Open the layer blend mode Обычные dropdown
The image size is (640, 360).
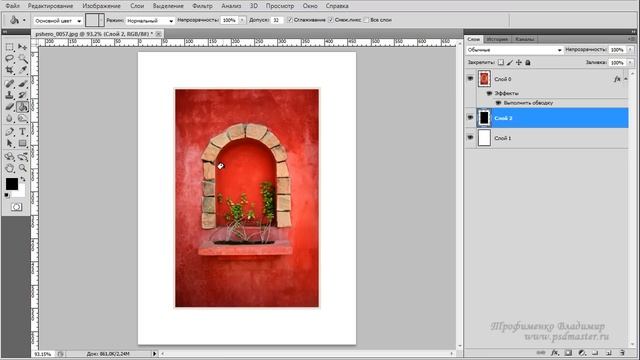coord(514,50)
